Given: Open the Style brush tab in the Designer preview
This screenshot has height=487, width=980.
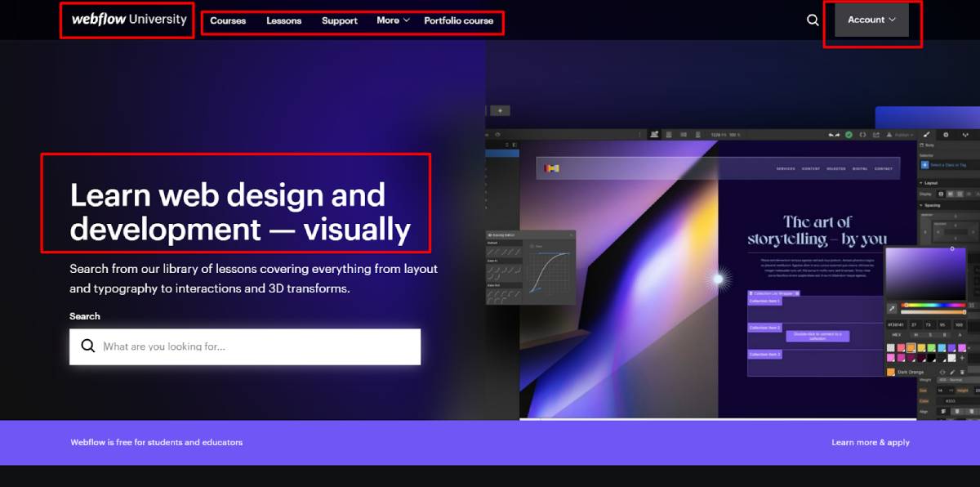Looking at the screenshot, I should 926,134.
